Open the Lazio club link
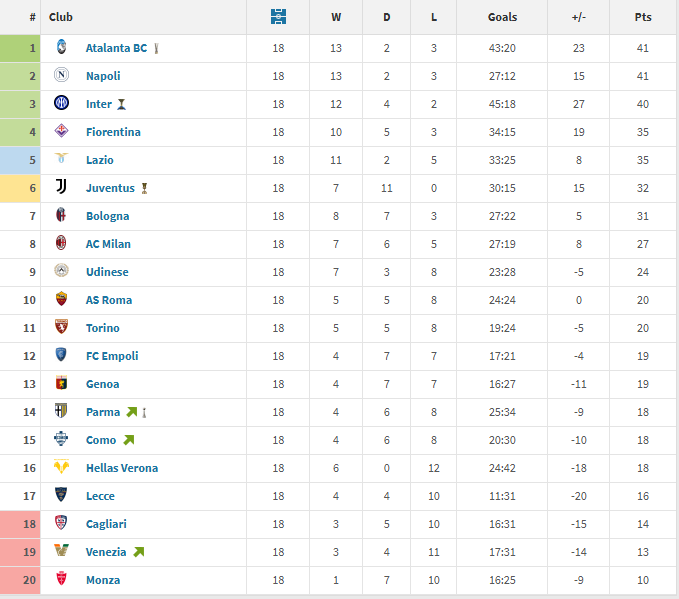The image size is (679, 599). click(x=100, y=160)
